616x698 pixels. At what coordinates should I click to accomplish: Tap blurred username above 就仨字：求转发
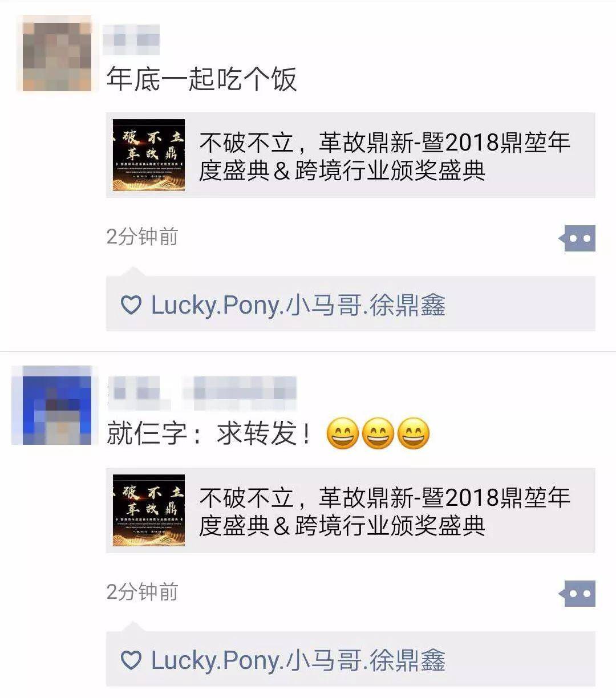[x=202, y=392]
